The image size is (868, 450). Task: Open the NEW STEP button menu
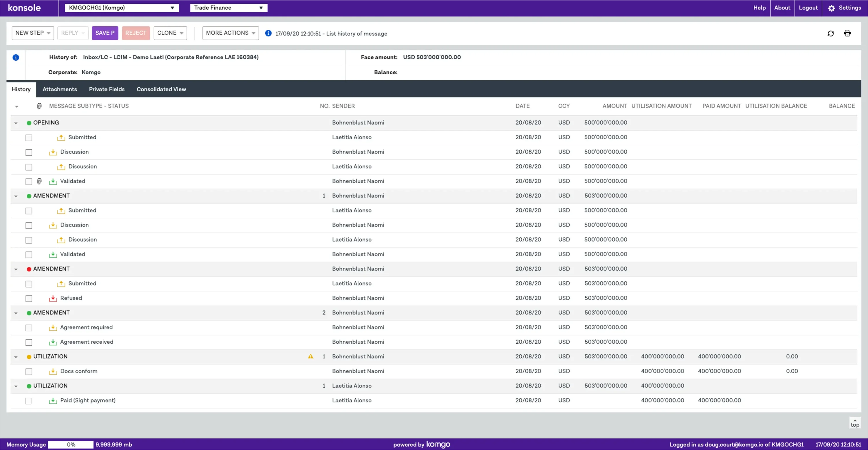33,33
